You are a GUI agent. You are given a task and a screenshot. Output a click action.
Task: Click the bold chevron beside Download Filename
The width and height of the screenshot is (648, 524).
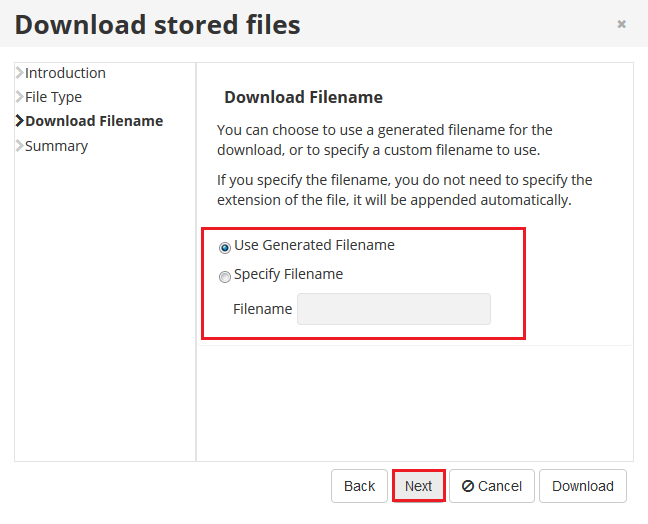[x=19, y=121]
